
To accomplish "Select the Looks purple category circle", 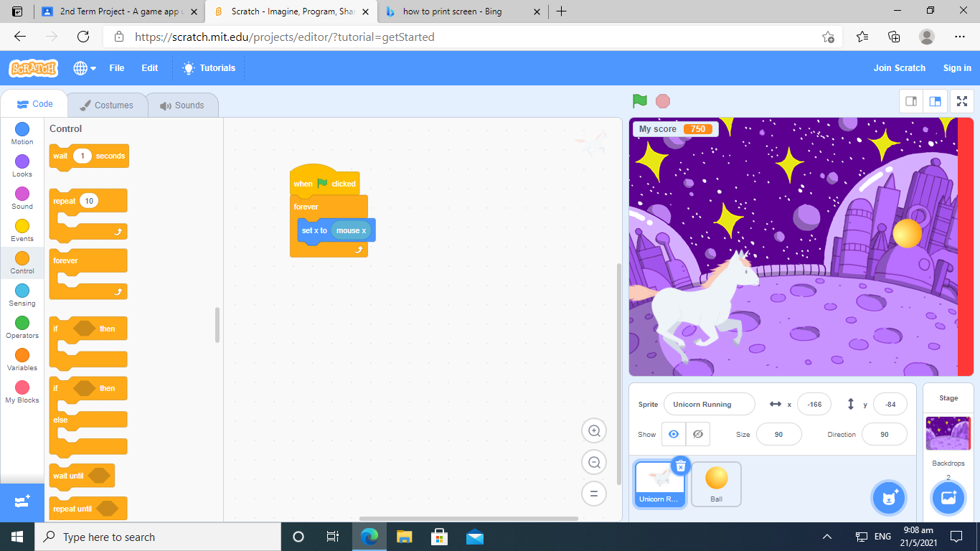I will 22,161.
